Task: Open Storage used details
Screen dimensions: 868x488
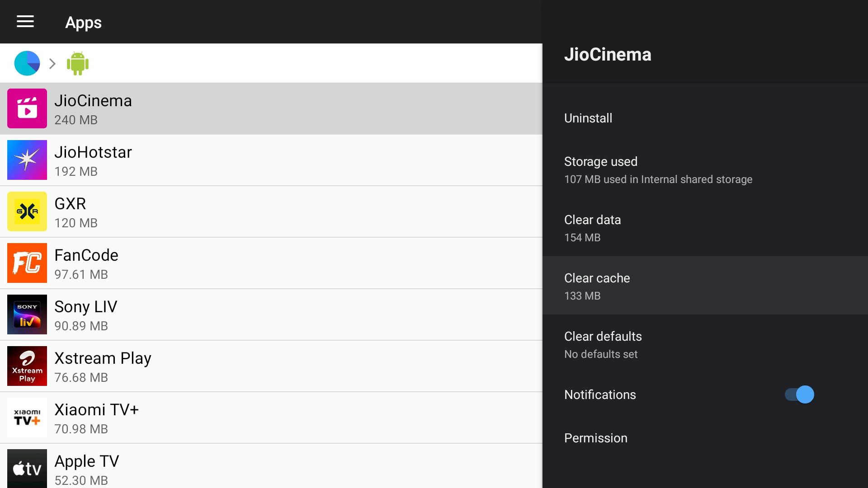Action: tap(705, 169)
